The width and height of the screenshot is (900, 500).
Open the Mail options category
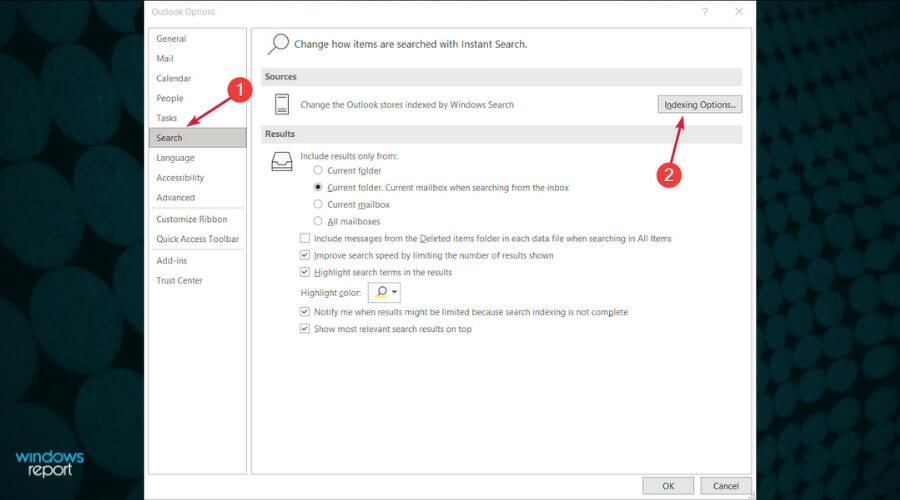[197, 59]
